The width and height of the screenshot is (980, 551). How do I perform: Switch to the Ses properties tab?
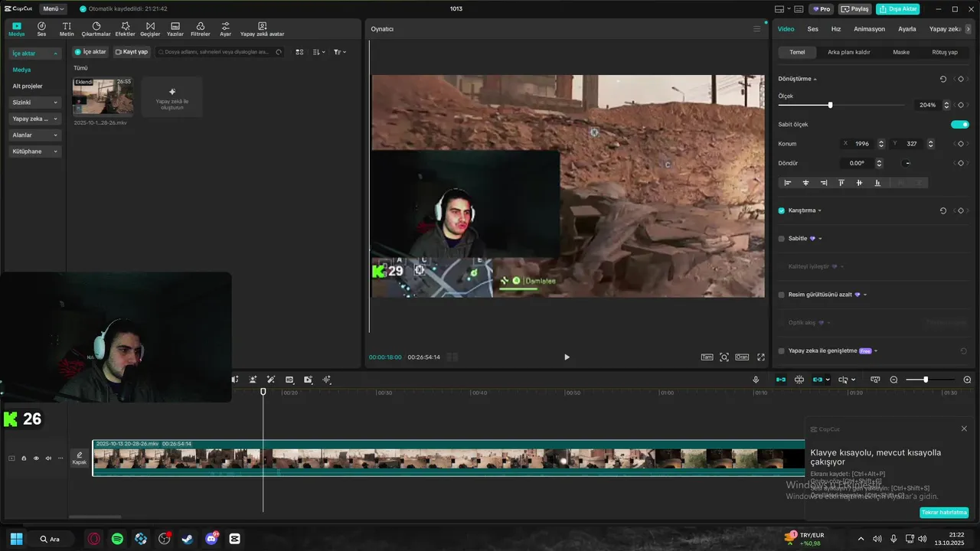(812, 29)
